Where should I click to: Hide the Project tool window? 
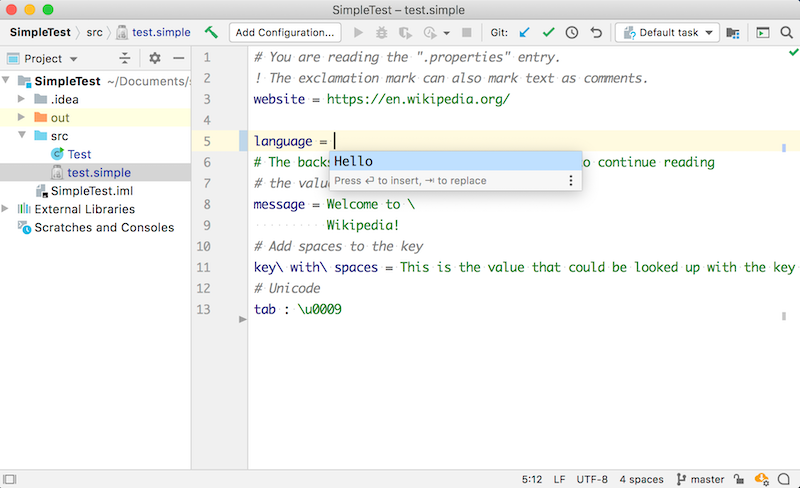(x=178, y=59)
